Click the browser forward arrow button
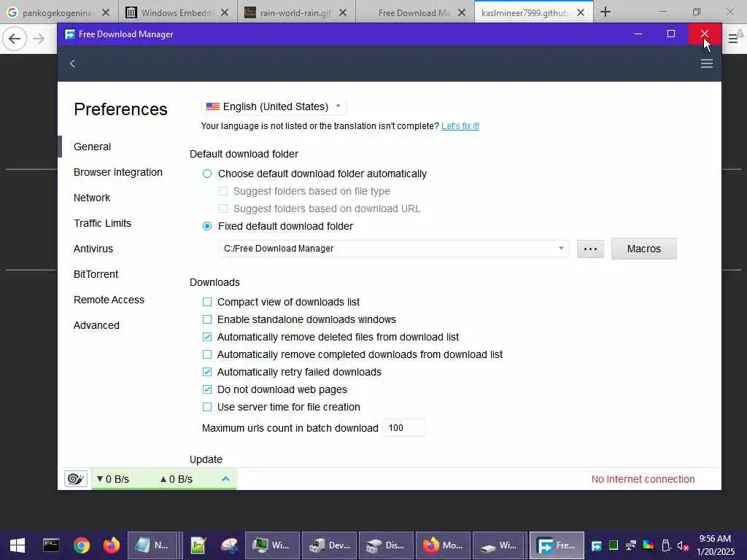The image size is (747, 560). [x=39, y=39]
